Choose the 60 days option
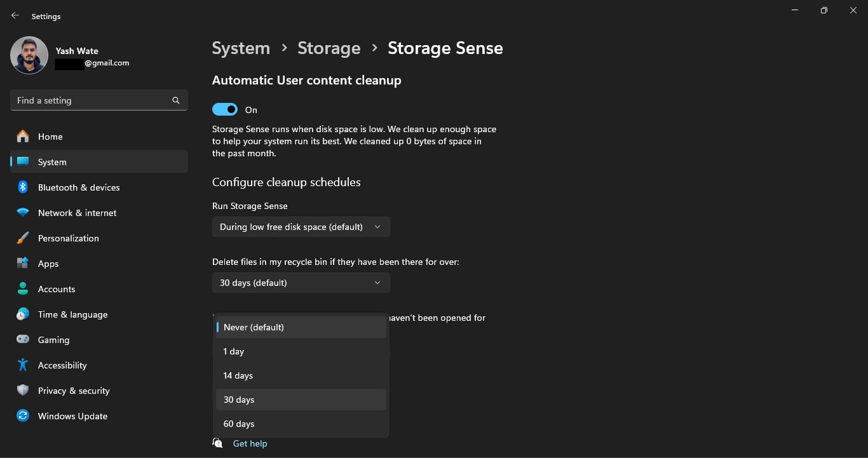Viewport: 868px width, 458px height. pyautogui.click(x=301, y=424)
